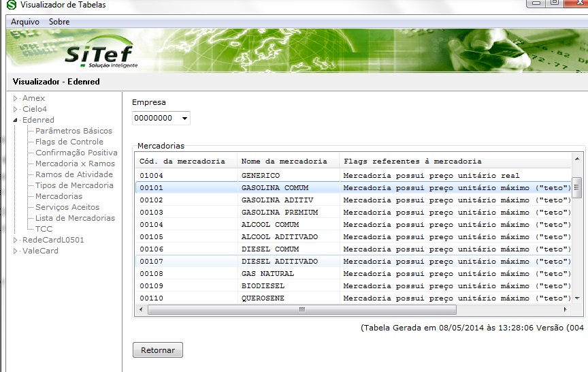This screenshot has height=372, width=588.
Task: Click the ValeCard label in tree
Action: (x=41, y=251)
